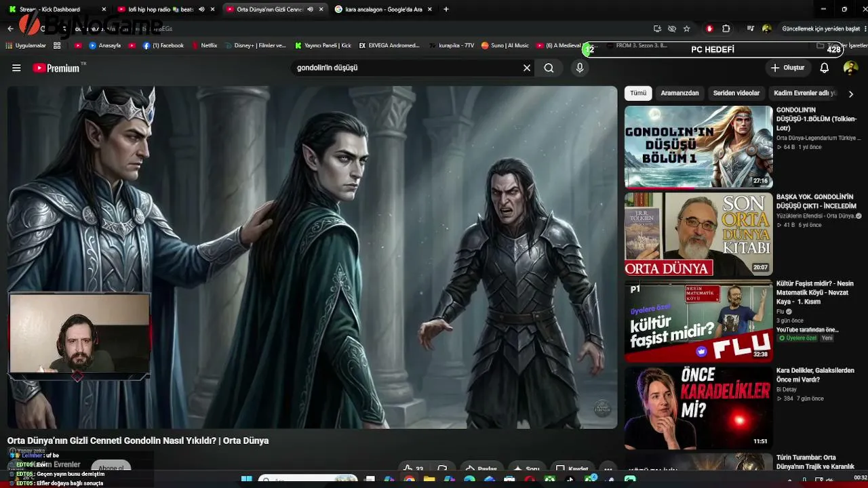Clear the search text with the X icon
Viewport: 868px width, 488px height.
[x=527, y=68]
